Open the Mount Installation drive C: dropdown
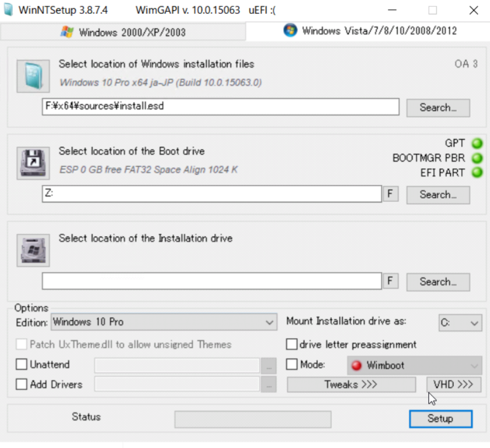This screenshot has height=448, width=490. point(460,323)
